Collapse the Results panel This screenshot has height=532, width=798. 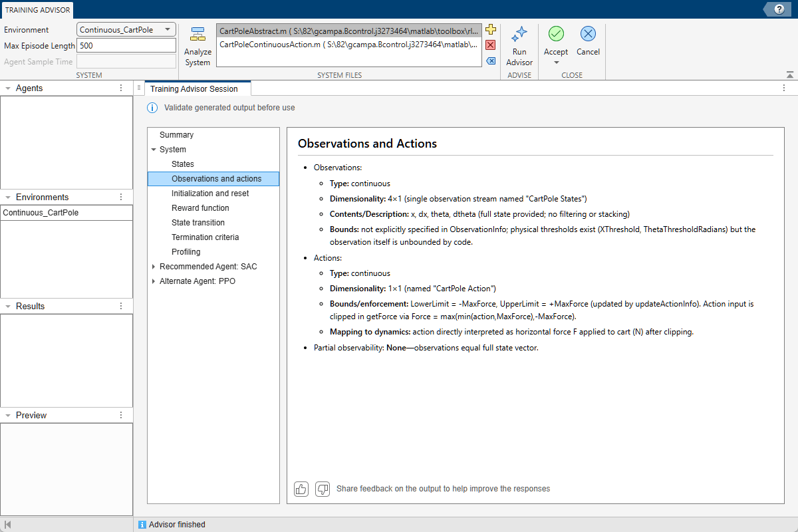click(7, 306)
